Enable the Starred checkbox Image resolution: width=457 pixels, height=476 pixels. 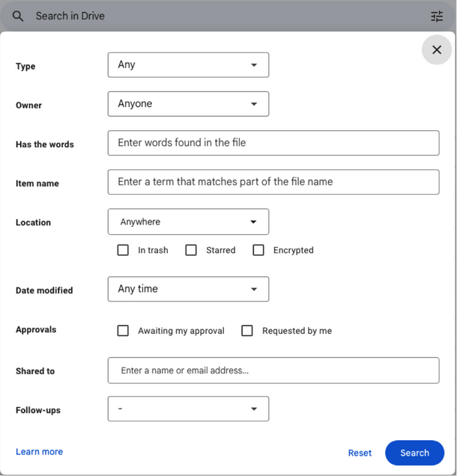pos(191,250)
